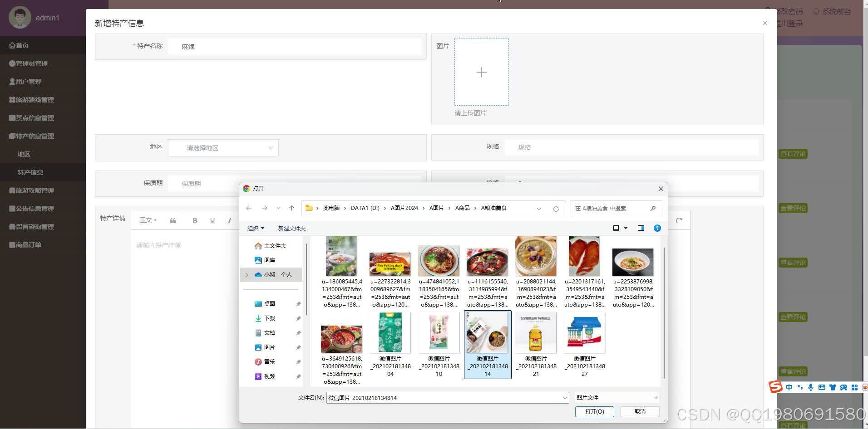Open the Sogou on-screen keyboard icon
Screen dimensions: 868x429
822,387
